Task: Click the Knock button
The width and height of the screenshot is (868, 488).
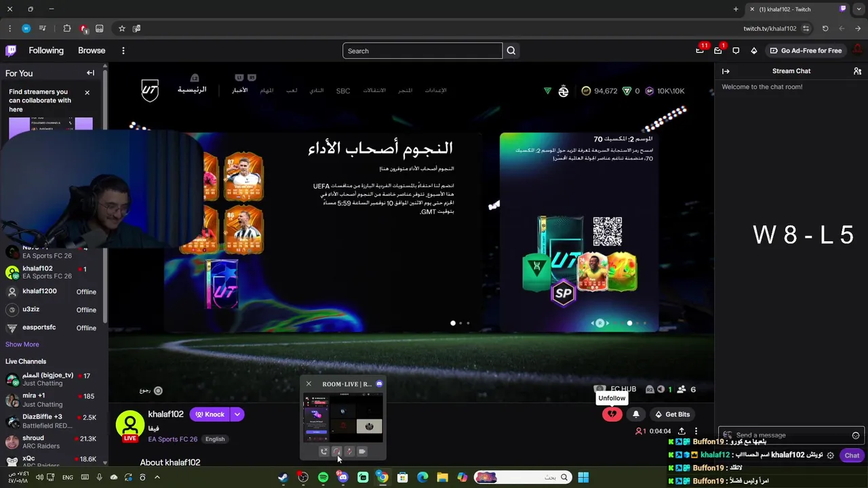Action: (x=210, y=414)
